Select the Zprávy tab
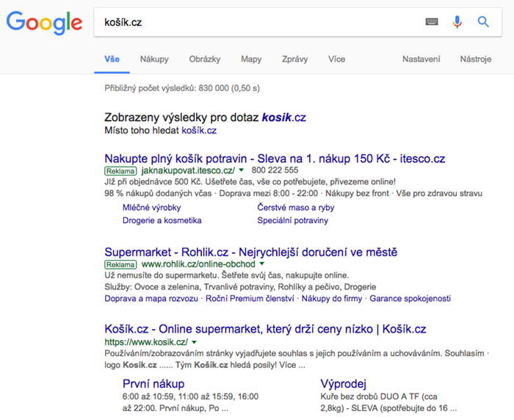The width and height of the screenshot is (514, 420). pyautogui.click(x=294, y=59)
